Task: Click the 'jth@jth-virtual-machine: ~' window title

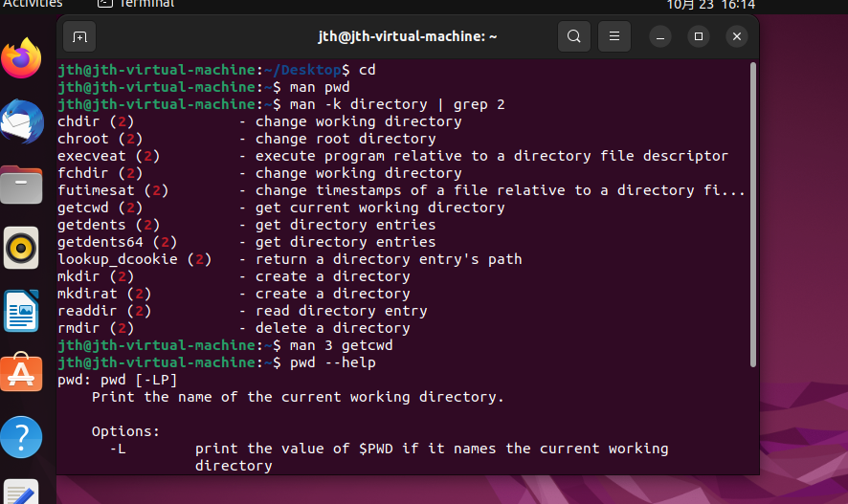Action: (407, 36)
